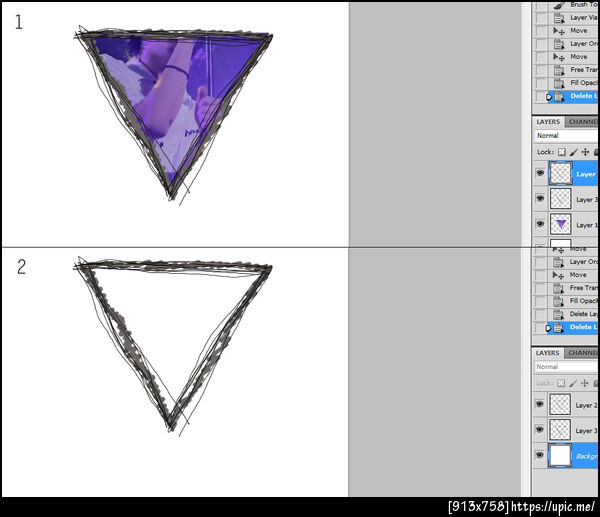The image size is (600, 517).
Task: Hide Layer 3 in the bottom Layers panel
Action: coord(540,429)
